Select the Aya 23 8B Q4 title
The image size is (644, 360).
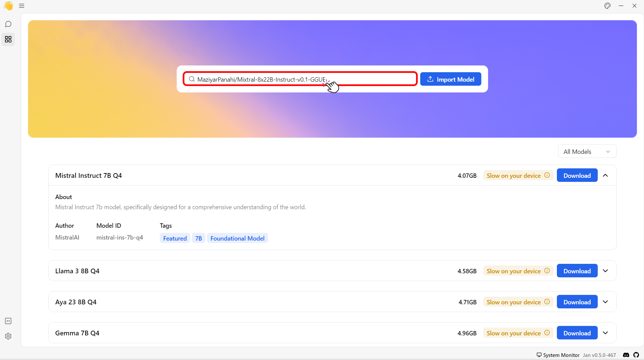point(76,302)
